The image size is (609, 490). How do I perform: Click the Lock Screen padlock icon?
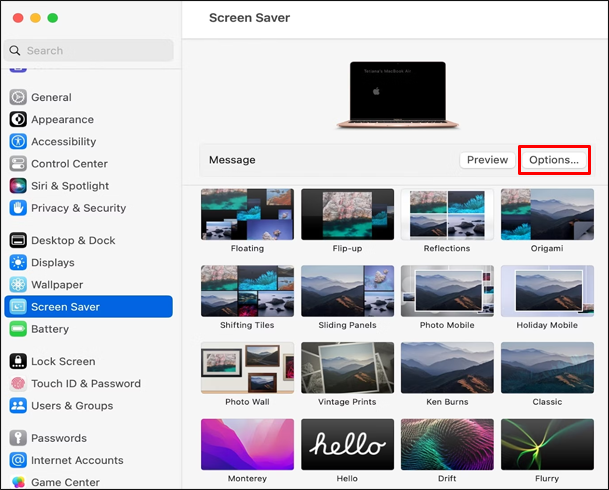point(18,361)
